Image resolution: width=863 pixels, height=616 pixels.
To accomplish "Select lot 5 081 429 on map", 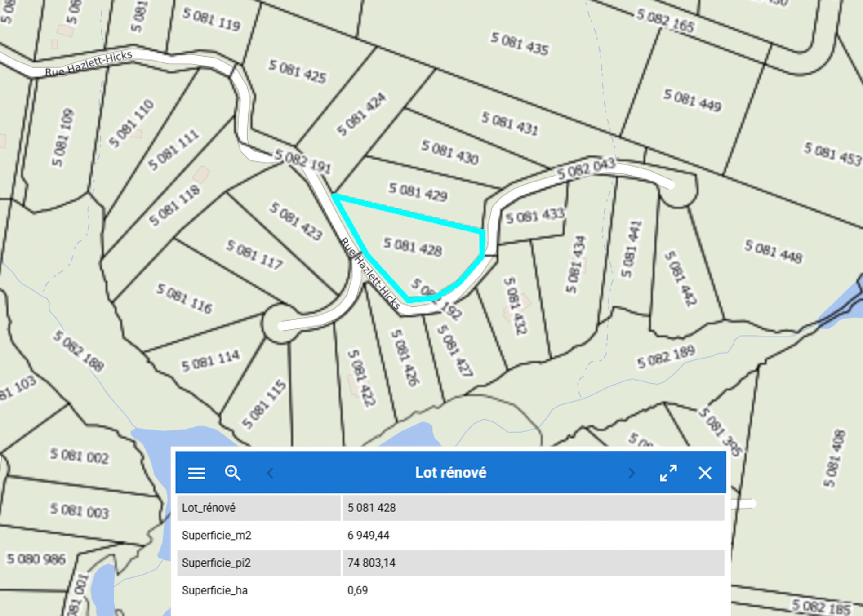I will coord(418,192).
